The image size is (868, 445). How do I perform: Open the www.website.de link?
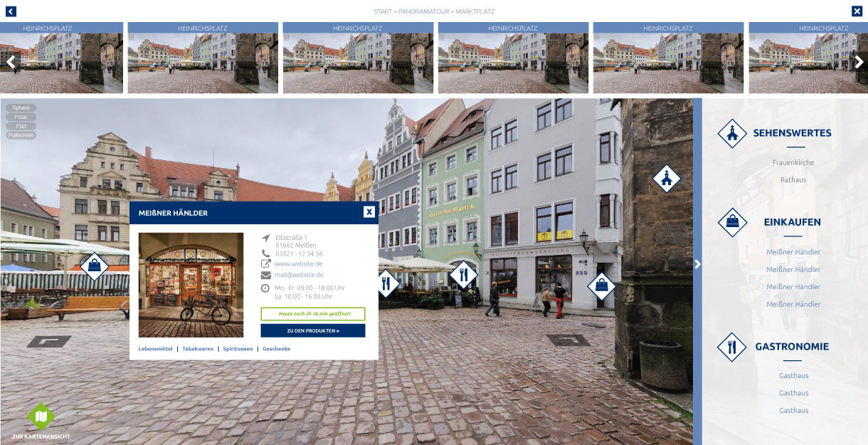(298, 263)
